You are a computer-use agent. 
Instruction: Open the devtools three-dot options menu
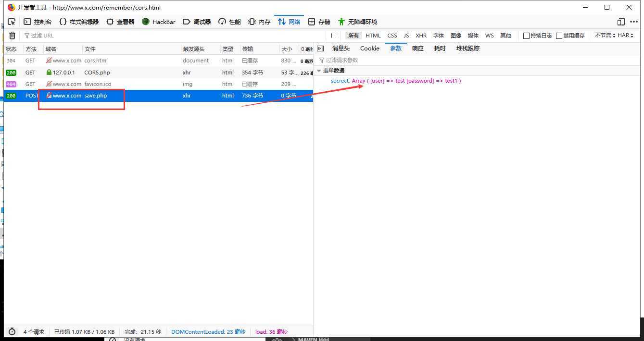click(x=634, y=22)
